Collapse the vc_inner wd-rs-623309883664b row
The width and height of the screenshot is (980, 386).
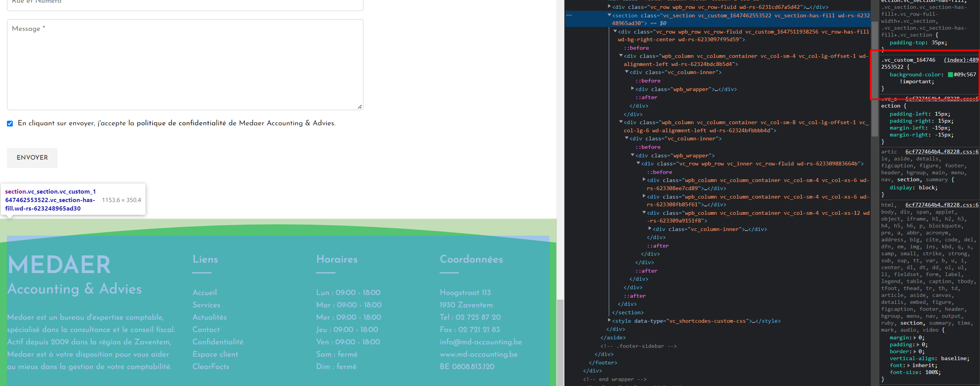pyautogui.click(x=638, y=163)
